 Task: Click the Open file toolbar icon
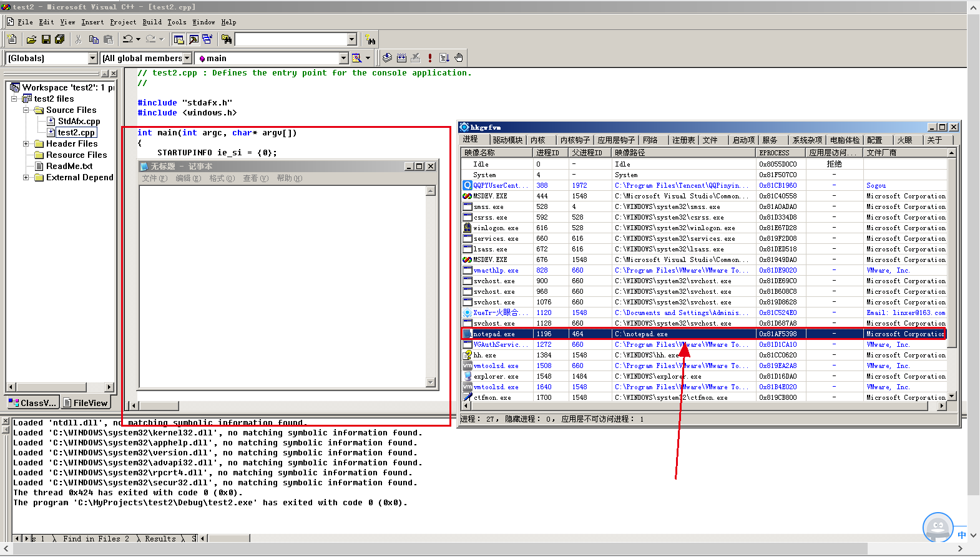[x=31, y=39]
